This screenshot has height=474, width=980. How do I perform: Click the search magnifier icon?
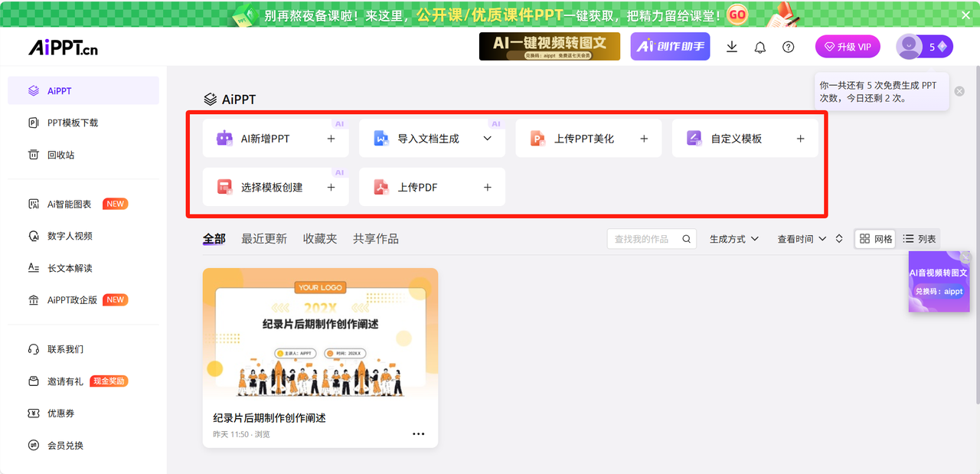tap(687, 239)
